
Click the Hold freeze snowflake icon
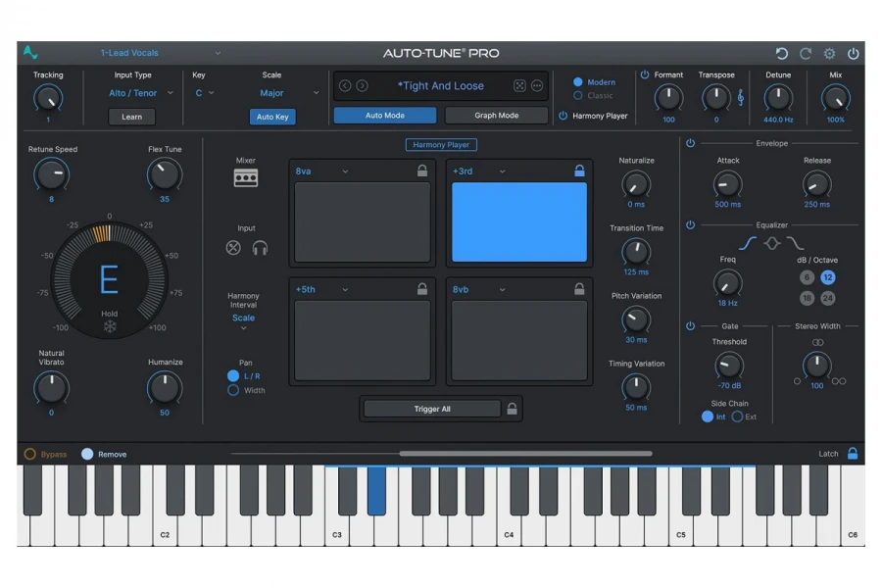110,327
